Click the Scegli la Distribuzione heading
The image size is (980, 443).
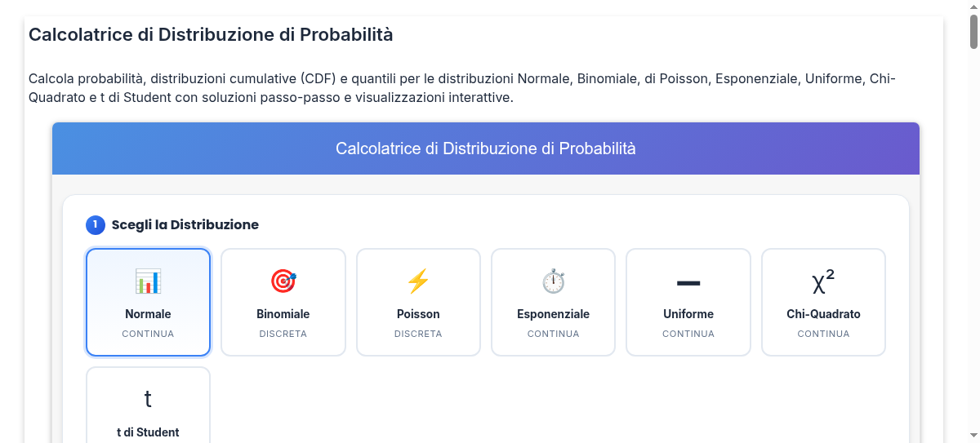[x=185, y=224]
